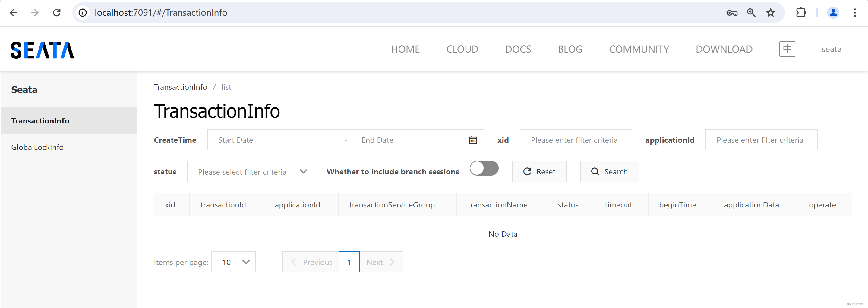
Task: Open HOME in top navigation
Action: 405,49
